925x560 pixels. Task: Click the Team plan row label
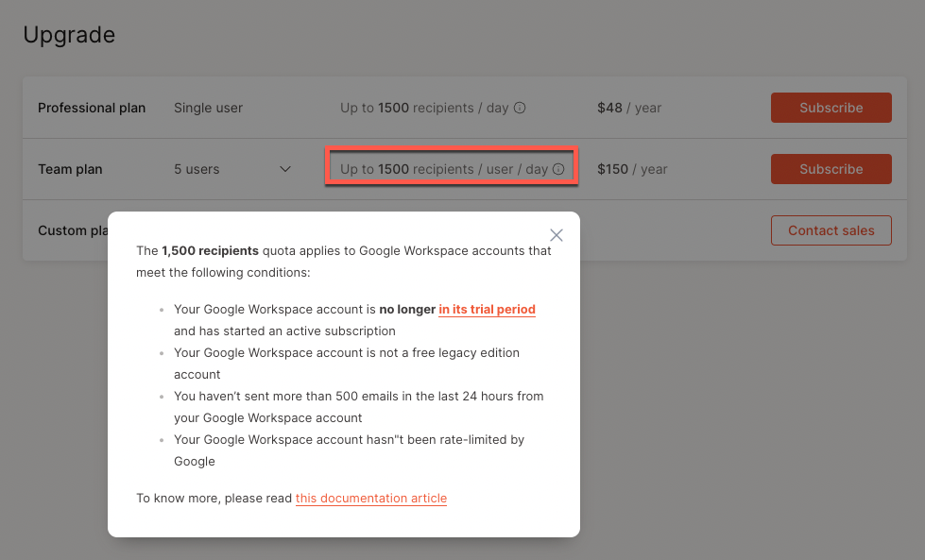click(70, 169)
